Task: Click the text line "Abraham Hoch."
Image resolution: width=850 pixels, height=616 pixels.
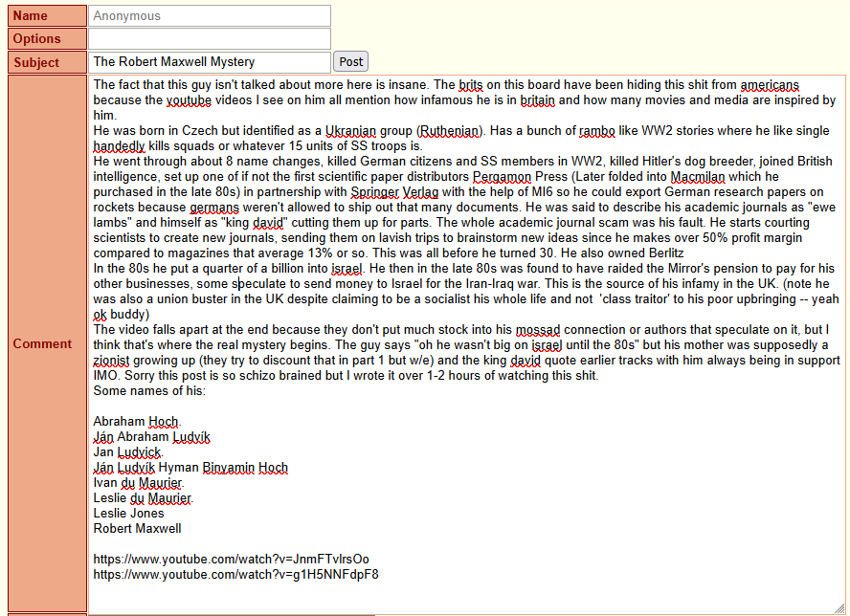Action: pyautogui.click(x=137, y=422)
